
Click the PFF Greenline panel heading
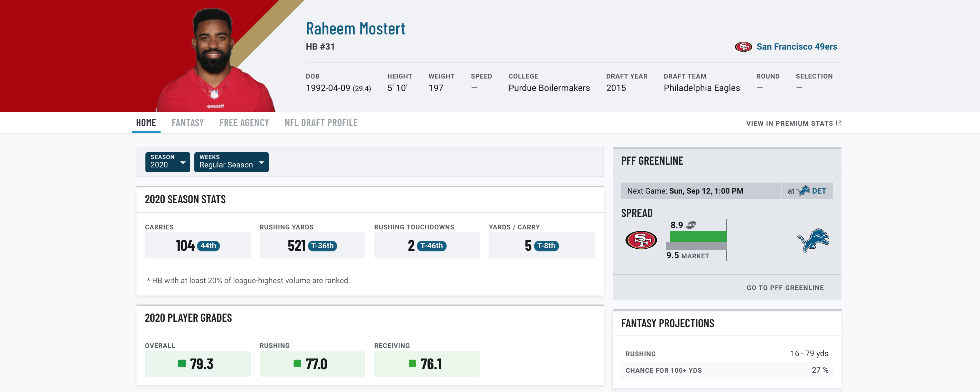pyautogui.click(x=652, y=161)
